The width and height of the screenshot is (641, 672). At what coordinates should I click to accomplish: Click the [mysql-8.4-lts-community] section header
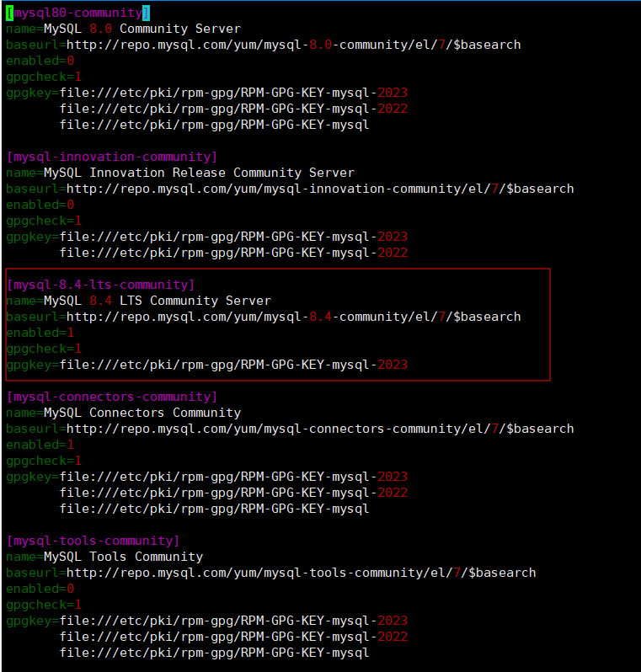100,285
